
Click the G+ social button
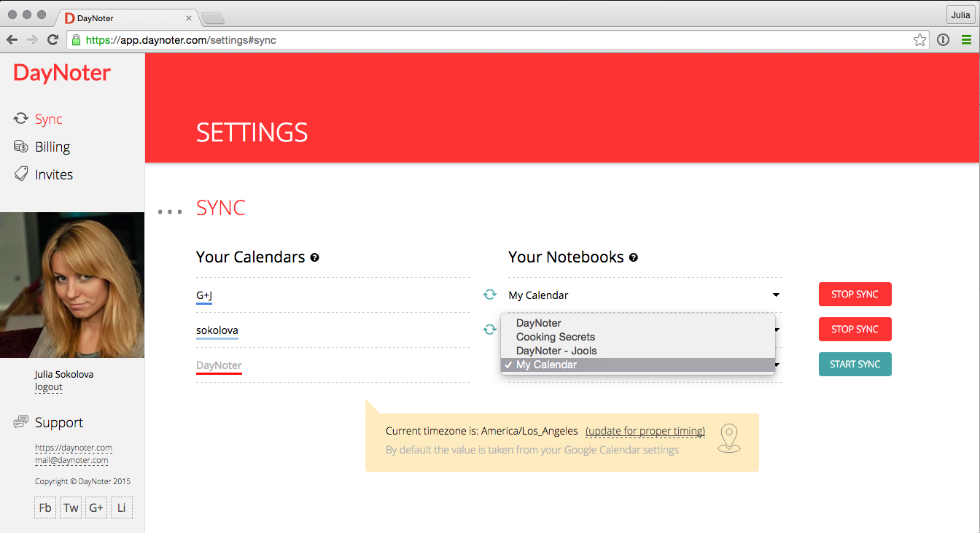pyautogui.click(x=96, y=507)
